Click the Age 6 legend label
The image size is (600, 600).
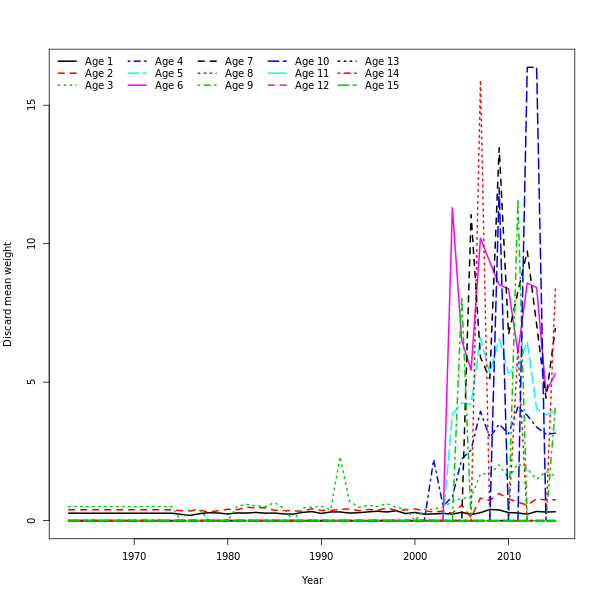169,86
